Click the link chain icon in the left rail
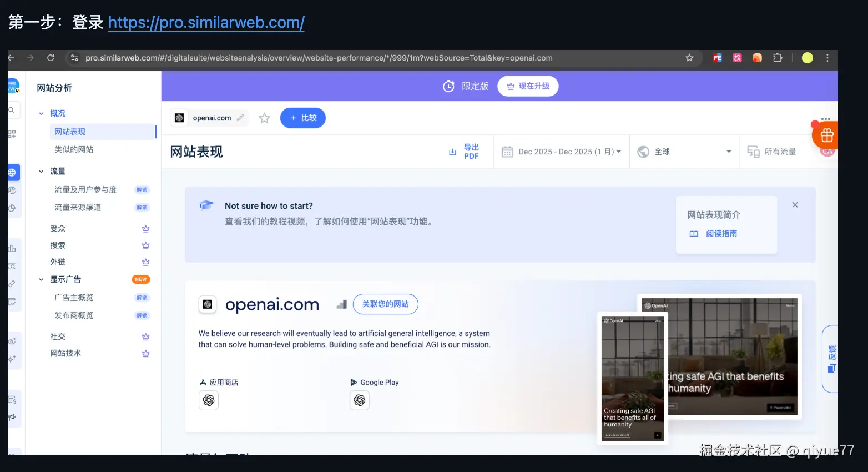The height and width of the screenshot is (472, 868). [x=12, y=284]
